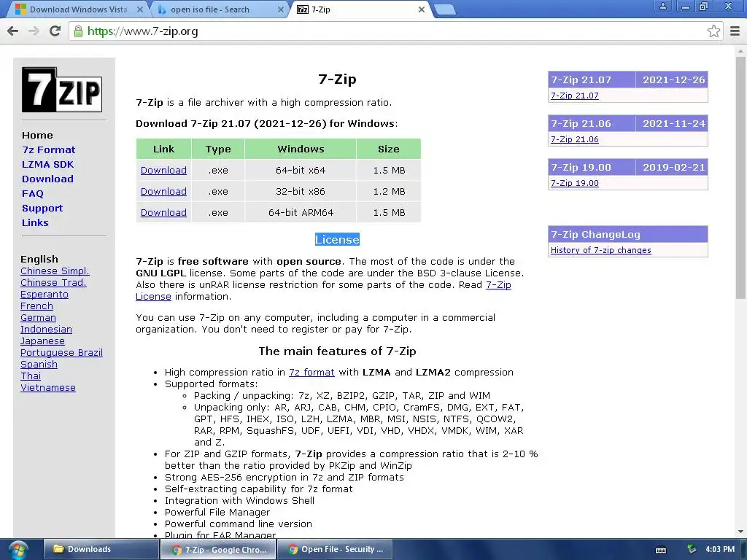Click the 2021-12-26 date header
Viewport: 747px width, 560px height.
(673, 80)
